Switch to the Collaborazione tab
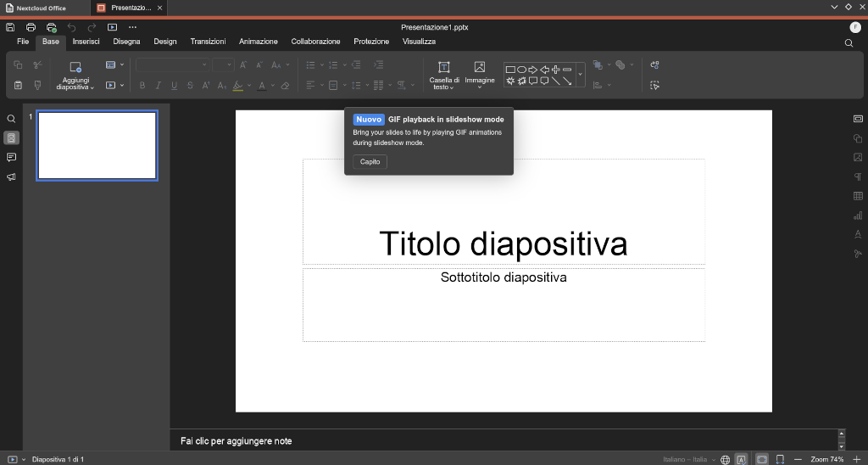Screen dimensions: 868x465 (315, 42)
